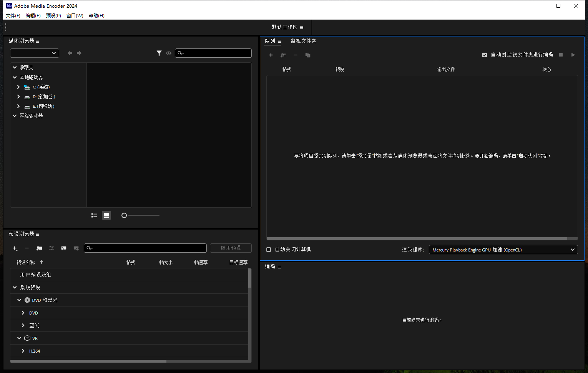Switch media browser to list view

(94, 215)
